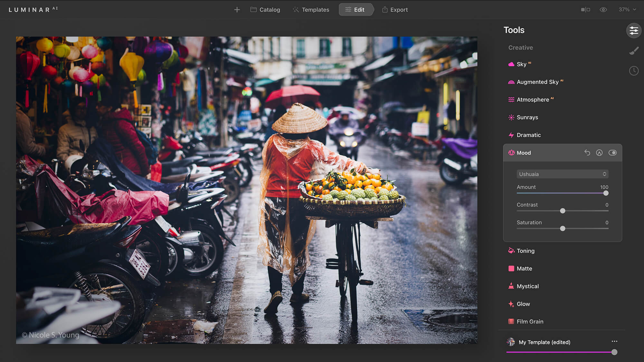
Task: Open the Ushuaia LUT dropdown
Action: point(562,174)
